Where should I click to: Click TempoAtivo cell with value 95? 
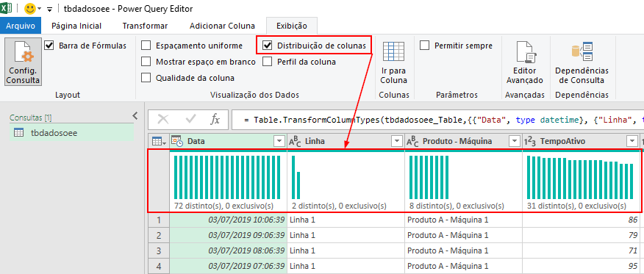[581, 266]
